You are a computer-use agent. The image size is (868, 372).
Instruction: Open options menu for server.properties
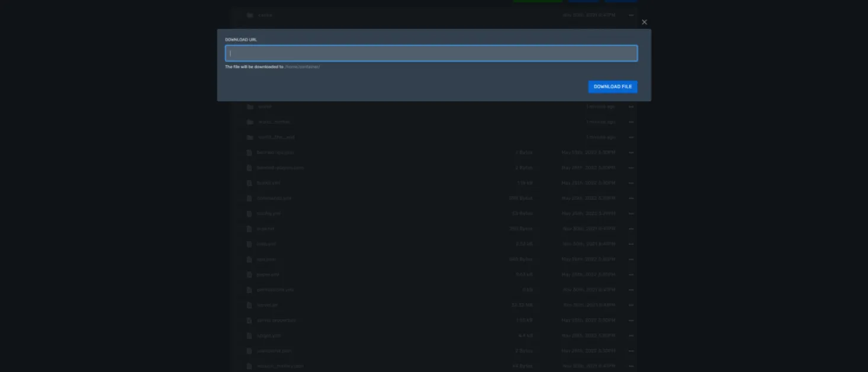(x=631, y=320)
